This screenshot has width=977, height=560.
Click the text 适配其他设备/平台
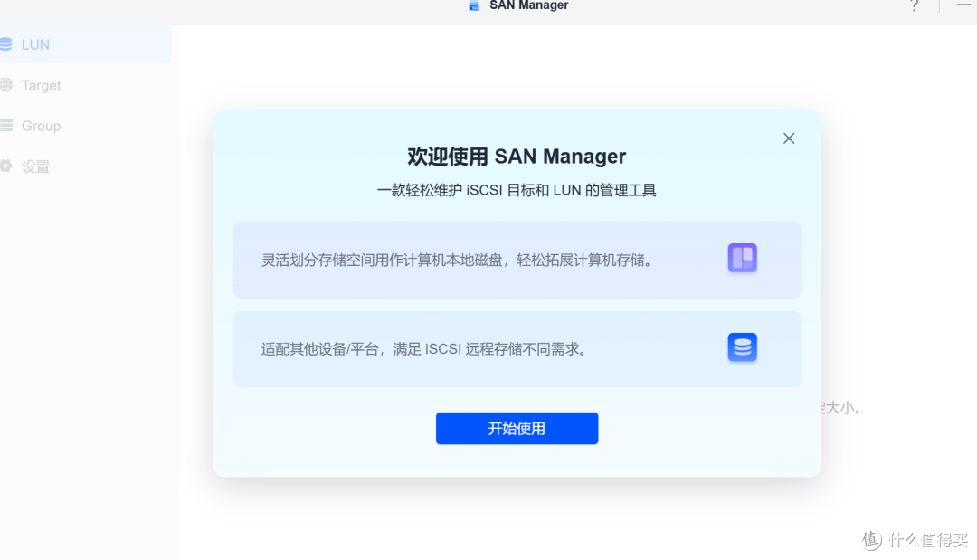point(319,349)
